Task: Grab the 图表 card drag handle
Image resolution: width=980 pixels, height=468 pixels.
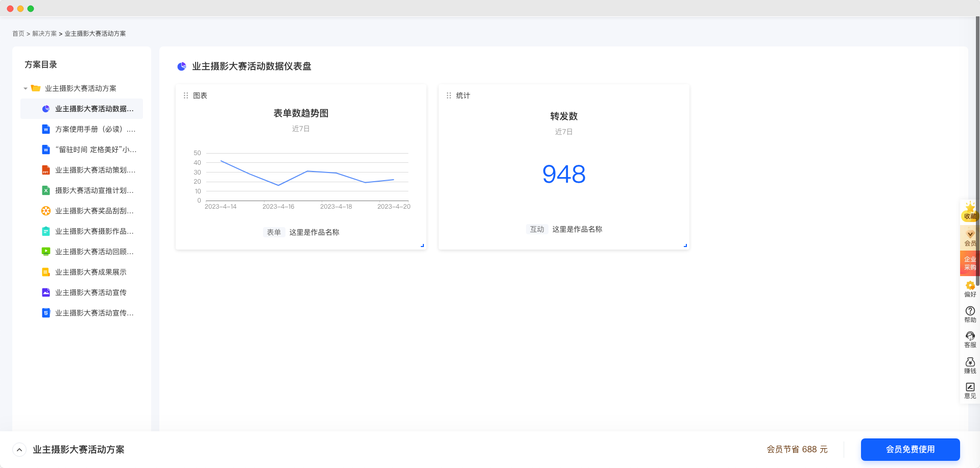Action: click(x=186, y=95)
